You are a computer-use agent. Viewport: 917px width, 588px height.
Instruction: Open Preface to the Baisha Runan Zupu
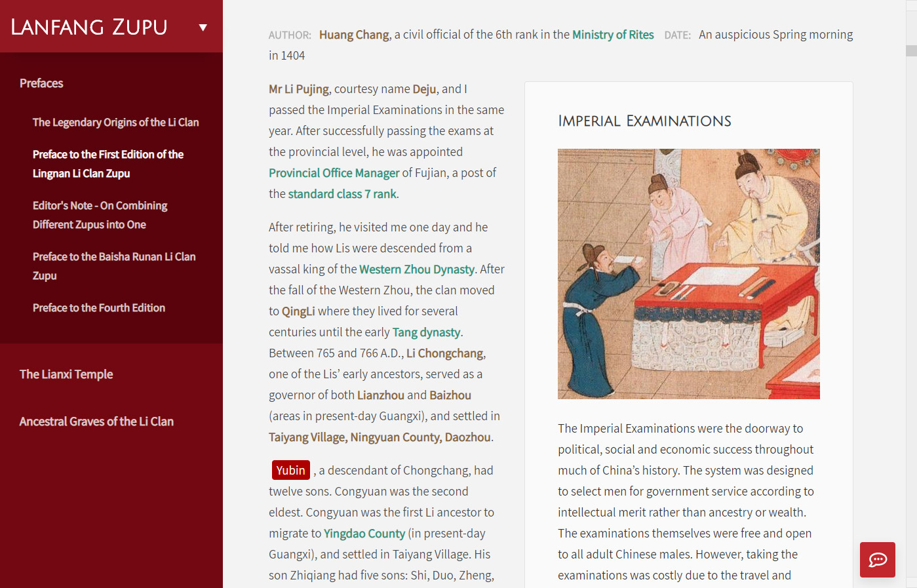click(114, 266)
